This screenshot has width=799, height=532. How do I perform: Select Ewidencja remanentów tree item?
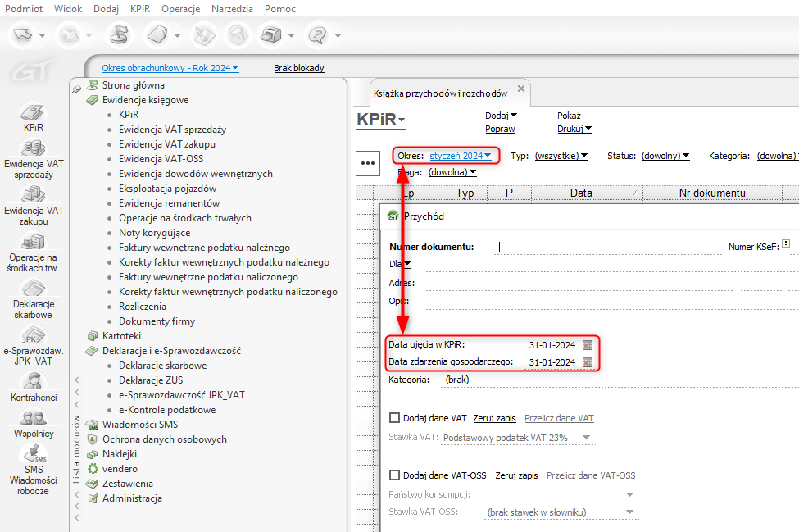pyautogui.click(x=169, y=202)
